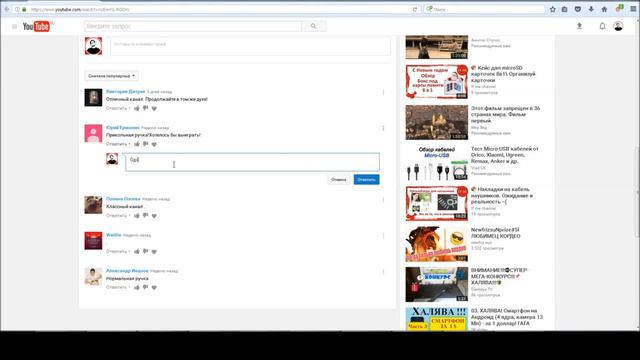The width and height of the screenshot is (640, 360).
Task: Open three-dot menu on 'Классный канал' comment
Action: click(x=383, y=200)
